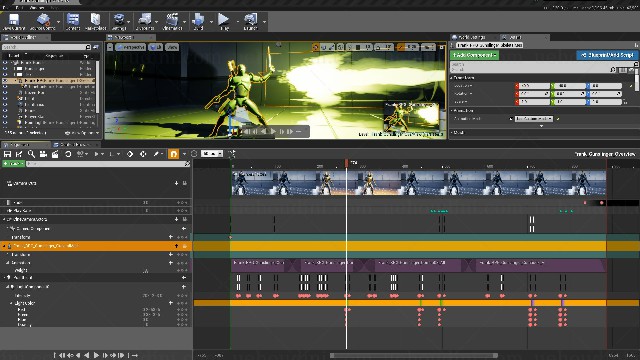This screenshot has width=640, height=360.
Task: Click the green Track add button
Action: 13,164
